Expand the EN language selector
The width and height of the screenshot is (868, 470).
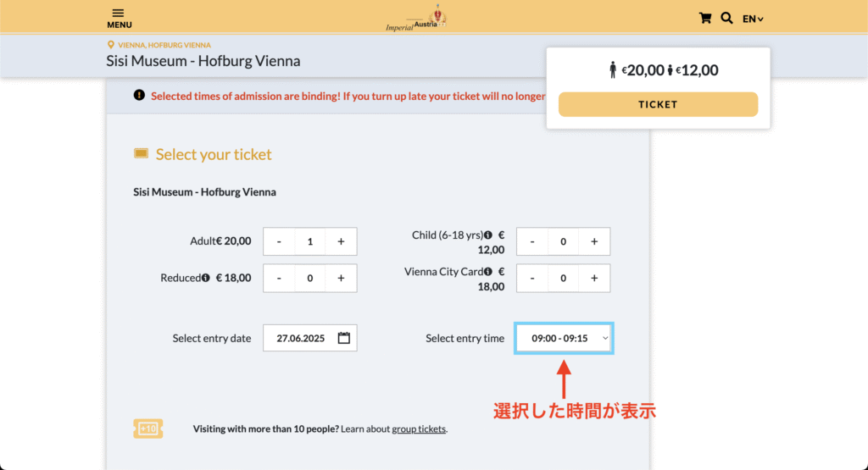(753, 19)
